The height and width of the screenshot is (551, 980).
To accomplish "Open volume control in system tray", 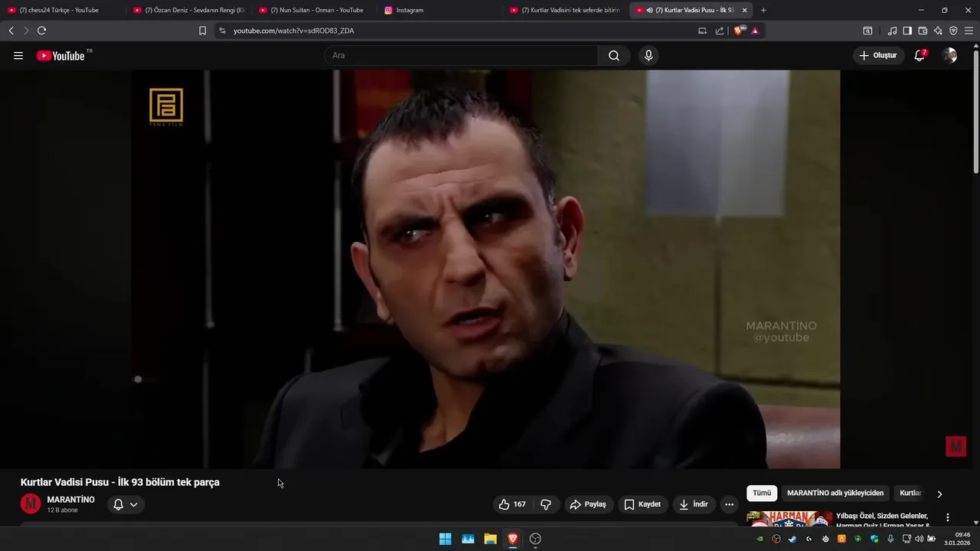I will click(x=919, y=539).
